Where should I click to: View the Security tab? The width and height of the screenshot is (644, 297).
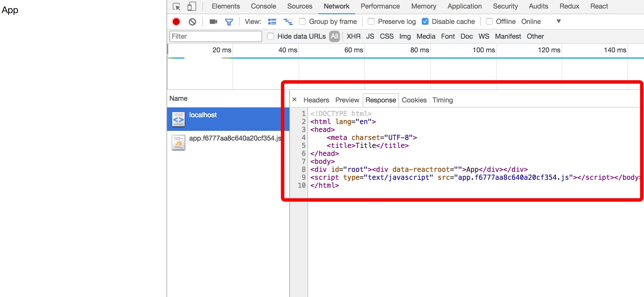506,6
